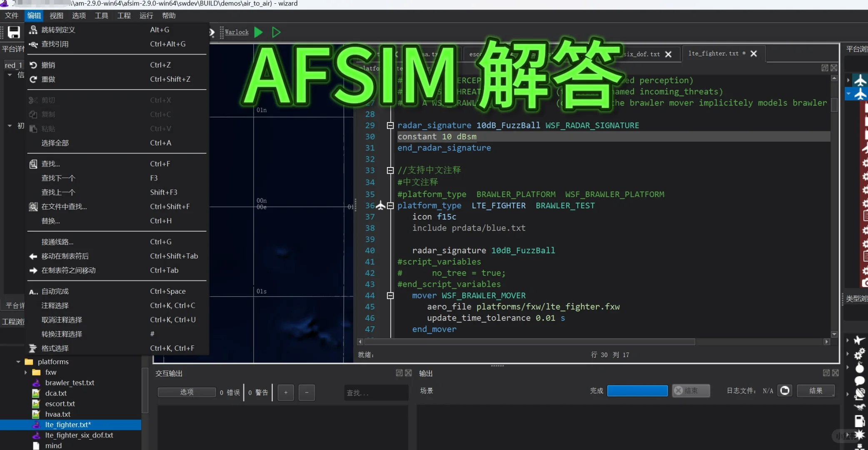Image resolution: width=868 pixels, height=450 pixels.
Task: Click the blue 完成 progress bar
Action: (637, 391)
